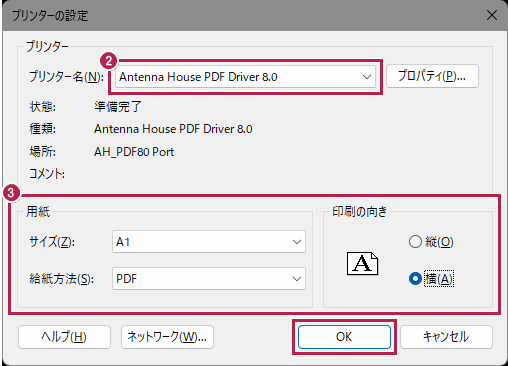Click the dialog title プリンターの設定
508x366 pixels.
(50, 16)
